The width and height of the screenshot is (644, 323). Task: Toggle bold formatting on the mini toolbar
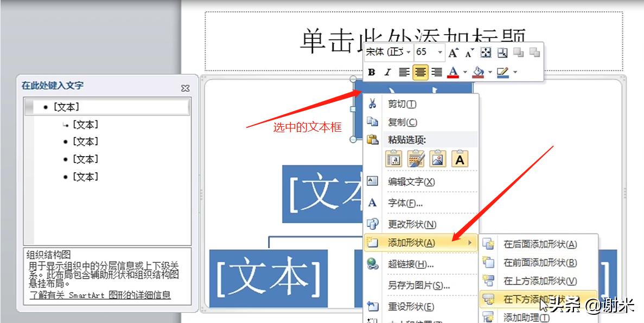point(372,72)
